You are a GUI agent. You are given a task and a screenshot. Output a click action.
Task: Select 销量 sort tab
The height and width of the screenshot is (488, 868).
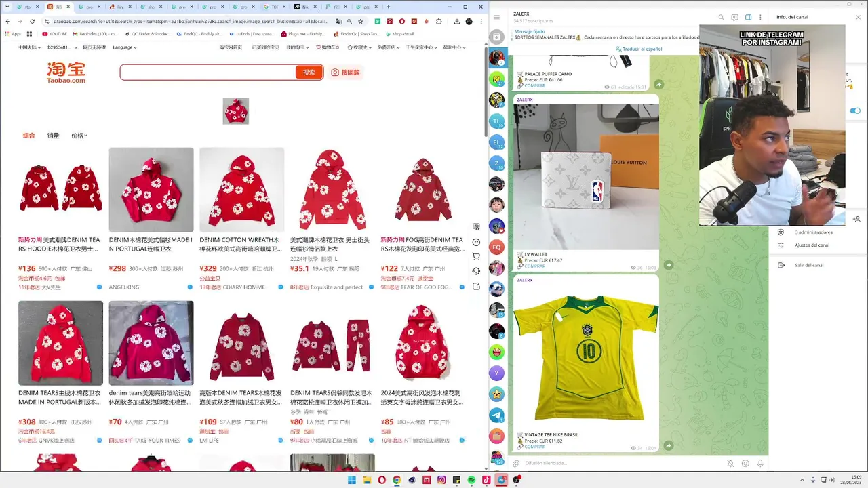(53, 136)
